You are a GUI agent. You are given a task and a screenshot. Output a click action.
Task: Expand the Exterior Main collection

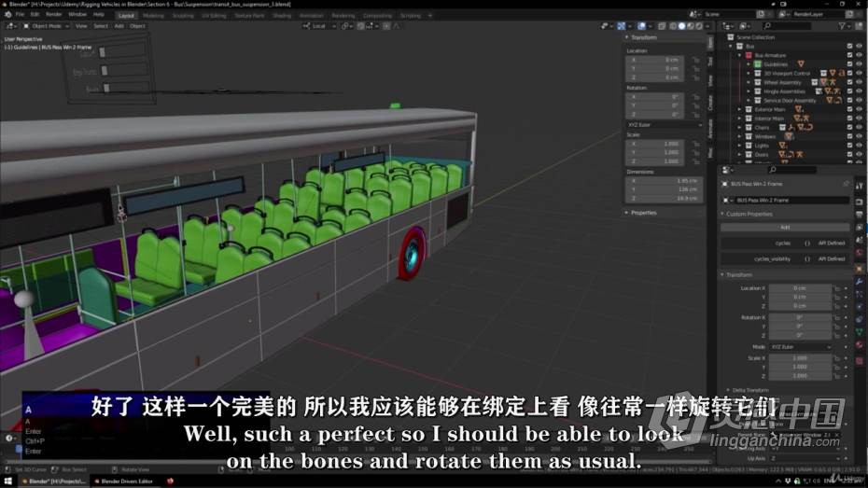pos(739,109)
